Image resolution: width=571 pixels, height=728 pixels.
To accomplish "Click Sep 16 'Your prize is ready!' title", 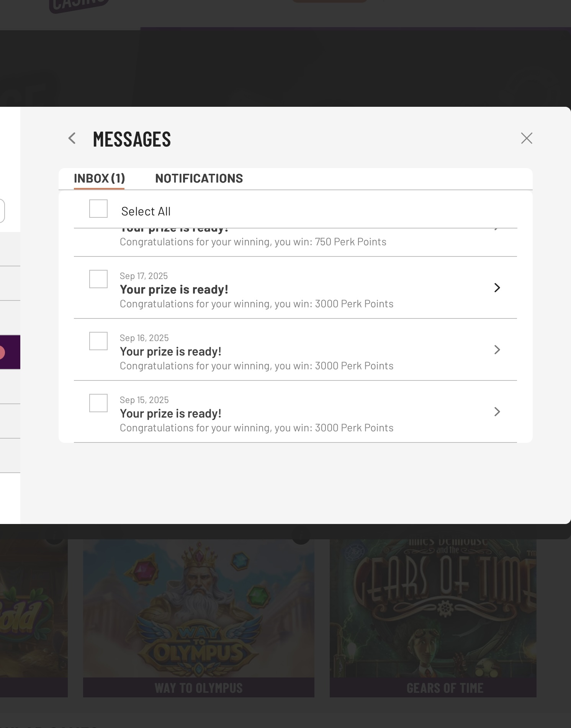I will coord(170,352).
